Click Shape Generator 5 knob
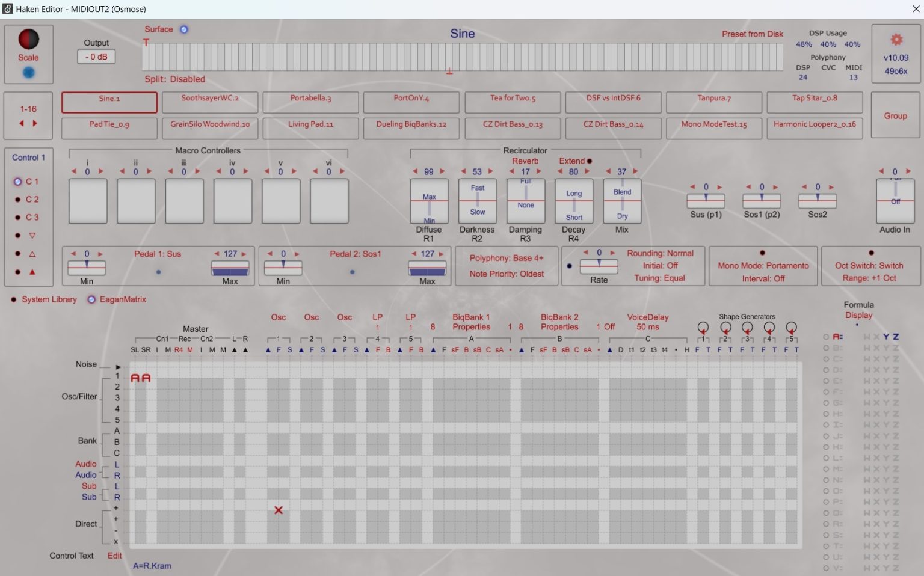This screenshot has width=924, height=576. (791, 328)
